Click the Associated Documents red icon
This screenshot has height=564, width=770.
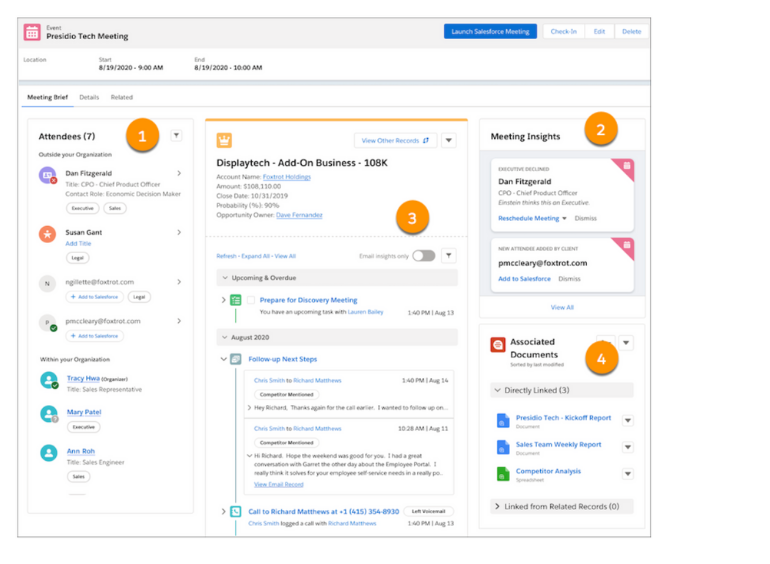coord(498,345)
